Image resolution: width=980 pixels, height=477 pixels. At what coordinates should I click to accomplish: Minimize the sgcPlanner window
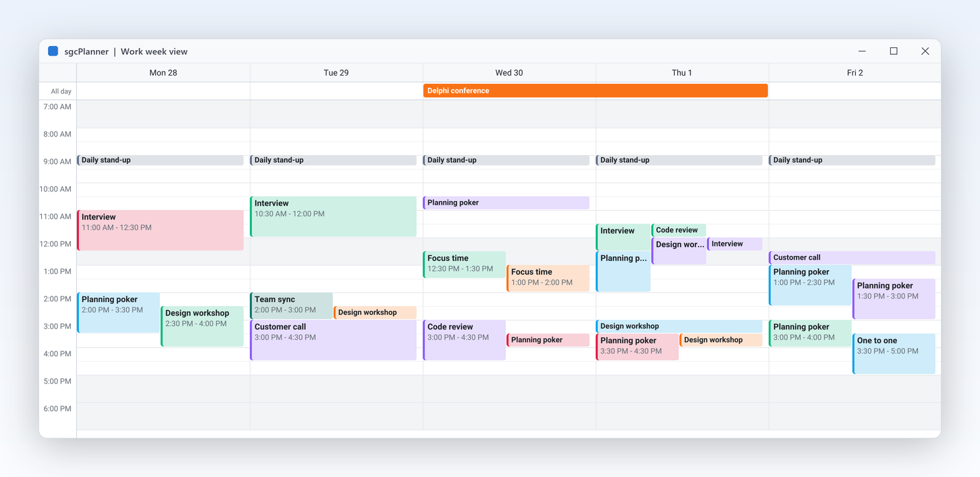(862, 51)
